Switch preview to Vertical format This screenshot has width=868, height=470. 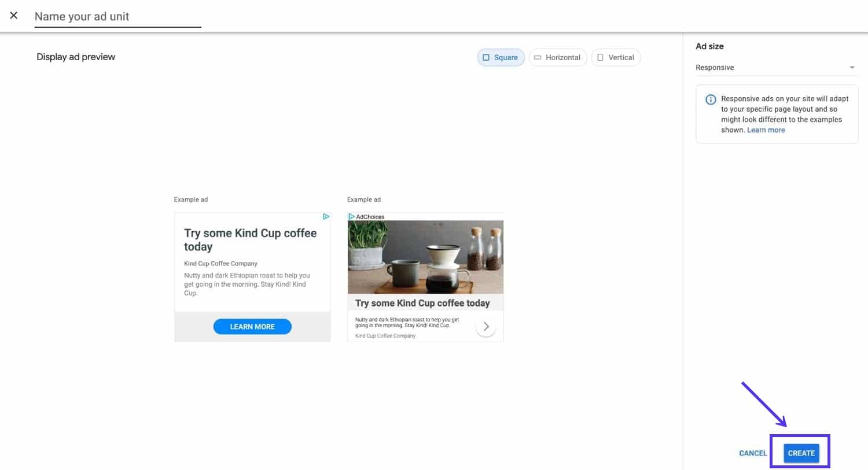(x=616, y=57)
